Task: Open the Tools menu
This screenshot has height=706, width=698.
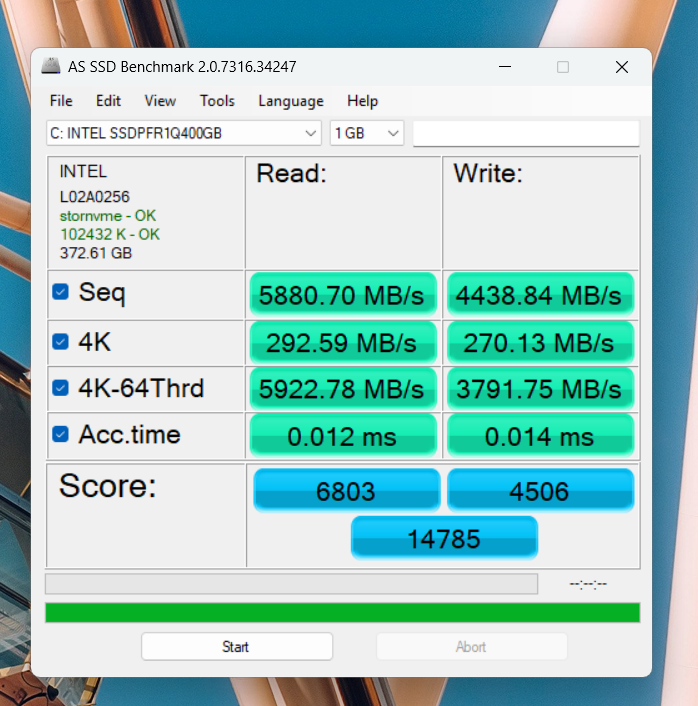Action: pyautogui.click(x=217, y=101)
